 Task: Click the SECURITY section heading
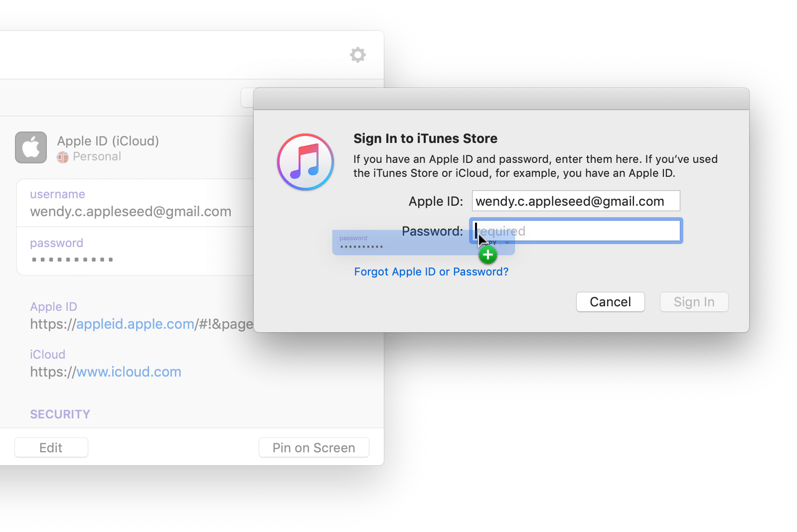point(60,414)
